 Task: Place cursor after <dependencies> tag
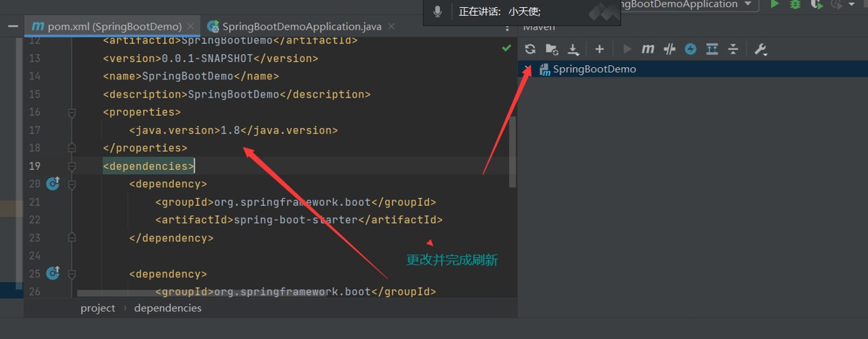coord(195,166)
